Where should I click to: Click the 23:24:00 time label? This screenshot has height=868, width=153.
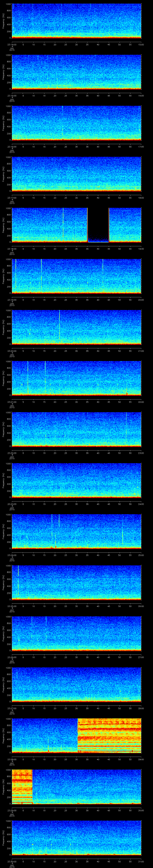(x=12, y=555)
